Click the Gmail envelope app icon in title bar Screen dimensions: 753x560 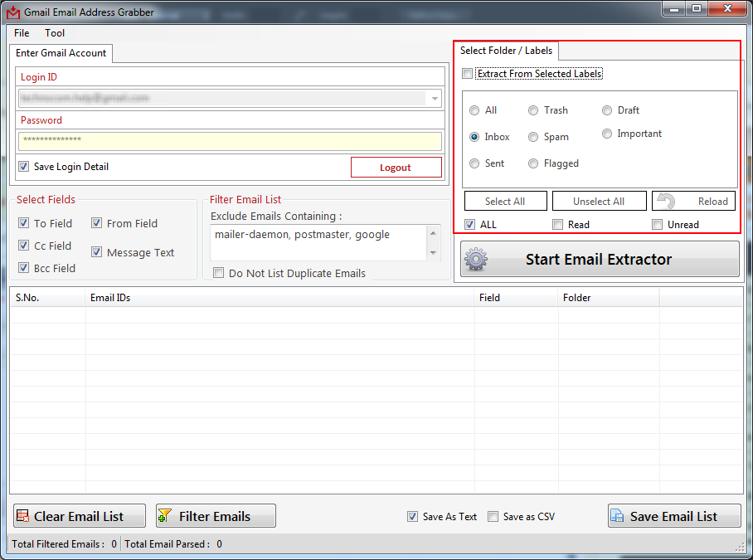[x=13, y=12]
